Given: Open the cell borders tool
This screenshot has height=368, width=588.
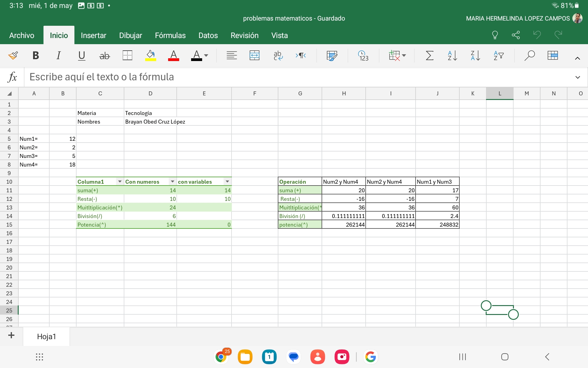Looking at the screenshot, I should pos(127,56).
